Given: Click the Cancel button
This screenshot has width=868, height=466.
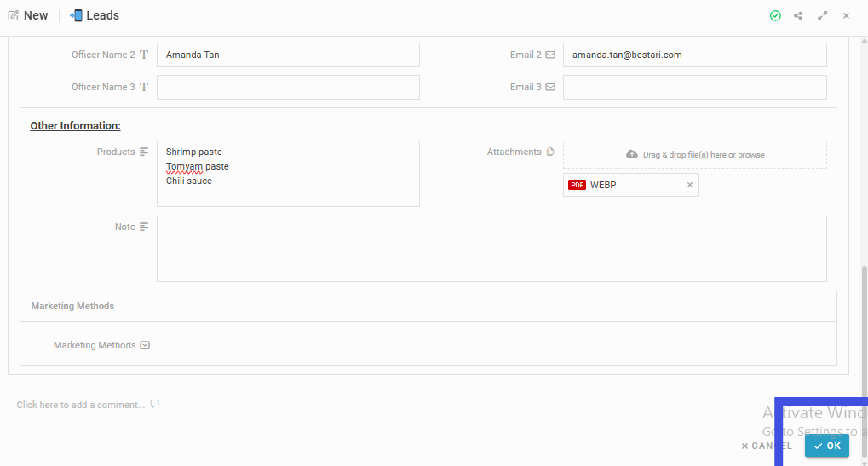Looking at the screenshot, I should point(767,446).
